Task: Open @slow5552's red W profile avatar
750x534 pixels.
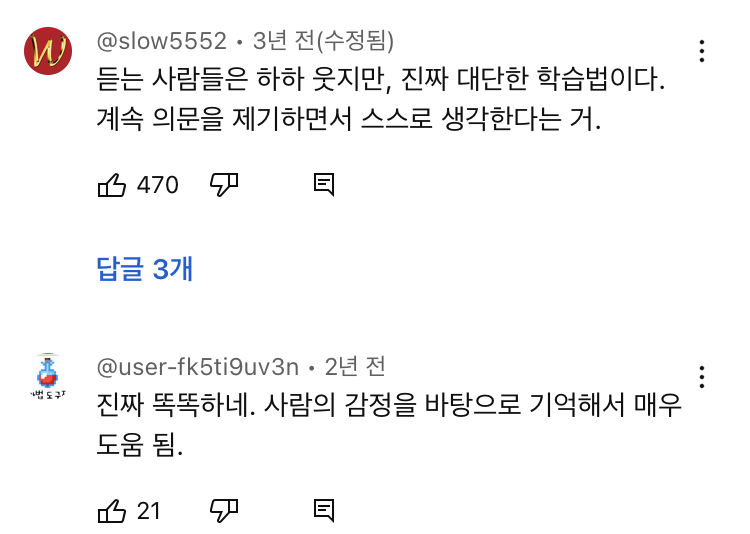Action: tap(47, 51)
